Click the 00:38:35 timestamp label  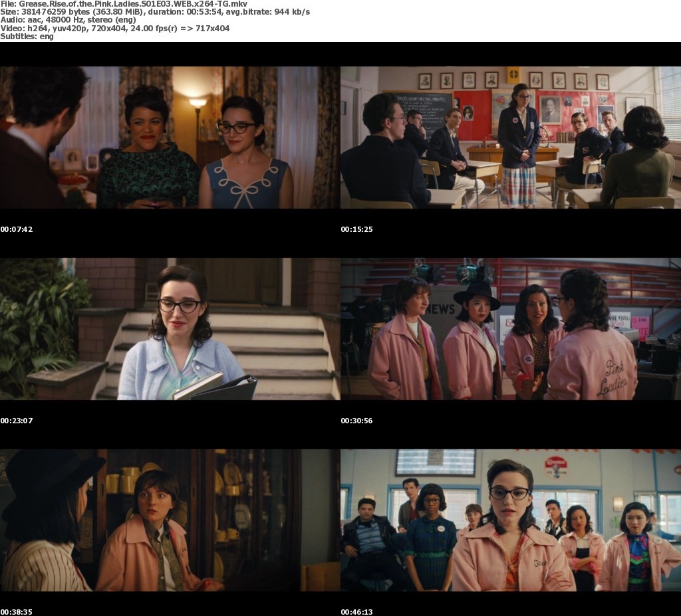coord(17,611)
